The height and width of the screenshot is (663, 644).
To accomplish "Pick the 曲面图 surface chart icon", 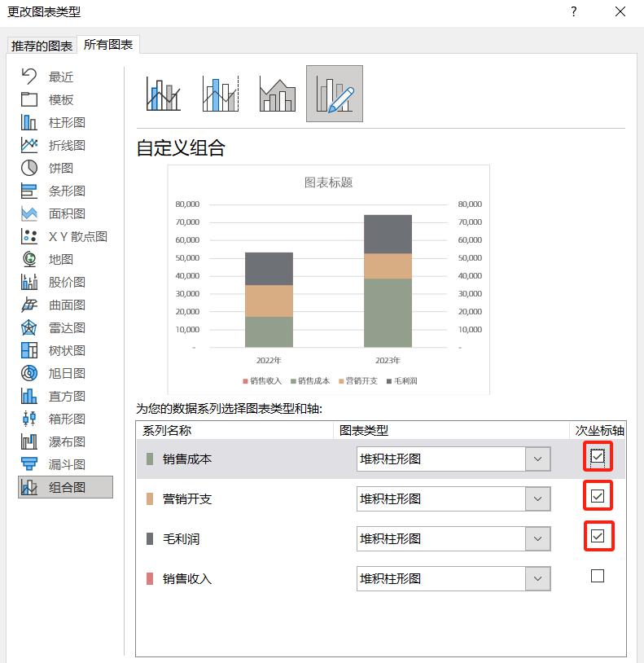I will coord(29,305).
